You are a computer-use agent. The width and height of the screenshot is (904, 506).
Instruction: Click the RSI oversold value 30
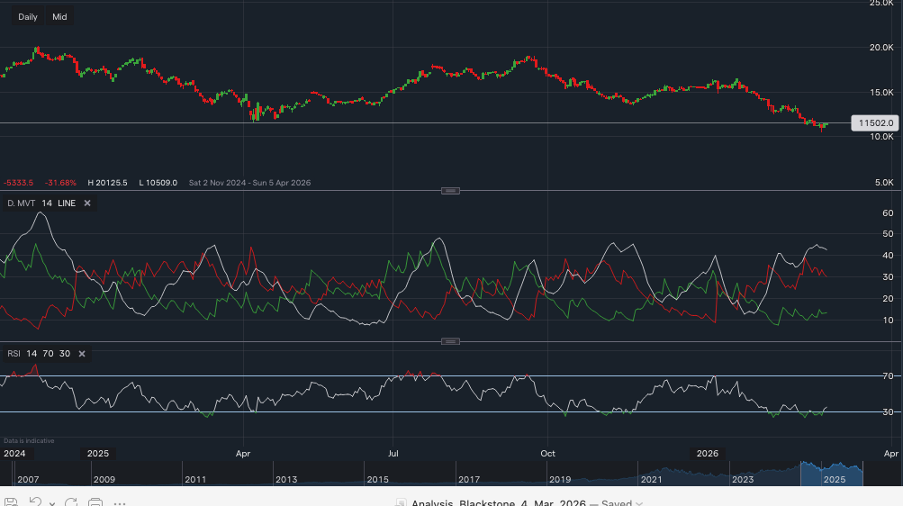[64, 354]
